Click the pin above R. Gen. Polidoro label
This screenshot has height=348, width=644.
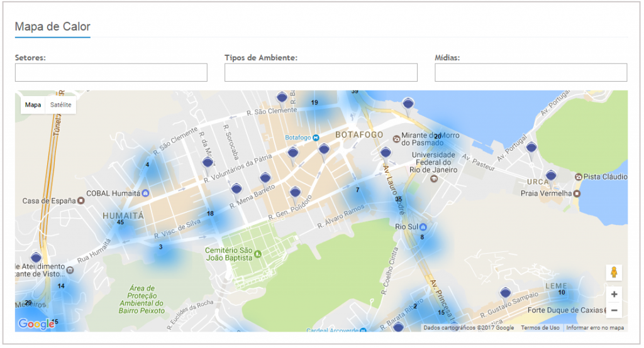coord(296,193)
